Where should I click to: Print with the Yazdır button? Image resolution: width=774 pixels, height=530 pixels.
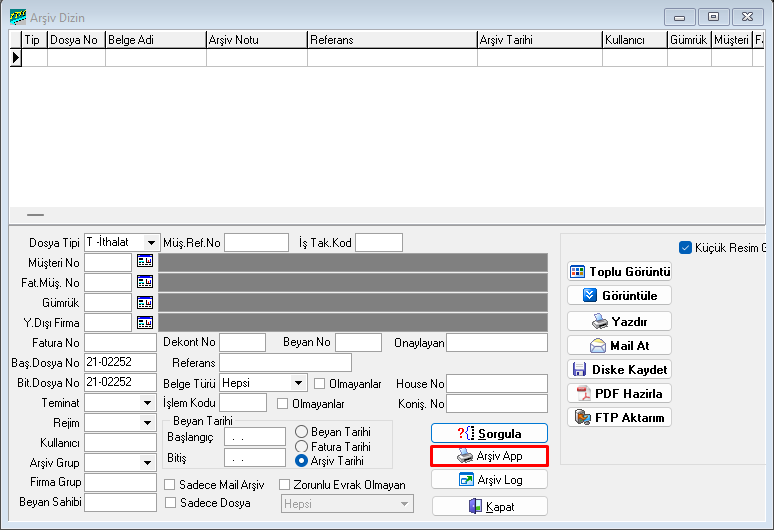tap(619, 321)
